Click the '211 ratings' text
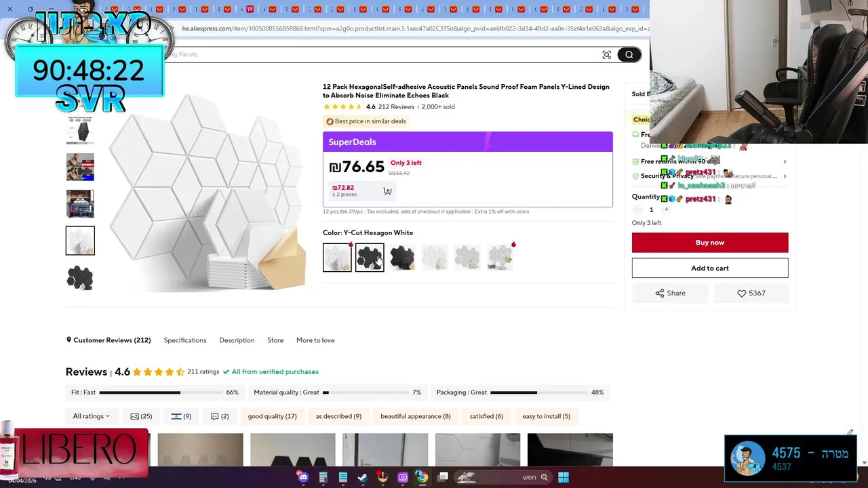The width and height of the screenshot is (868, 488). pyautogui.click(x=203, y=372)
